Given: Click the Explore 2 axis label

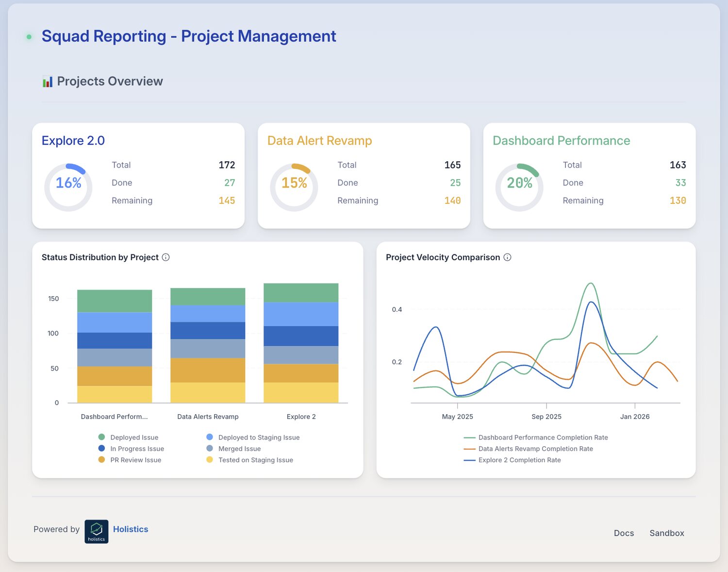Looking at the screenshot, I should (x=301, y=417).
